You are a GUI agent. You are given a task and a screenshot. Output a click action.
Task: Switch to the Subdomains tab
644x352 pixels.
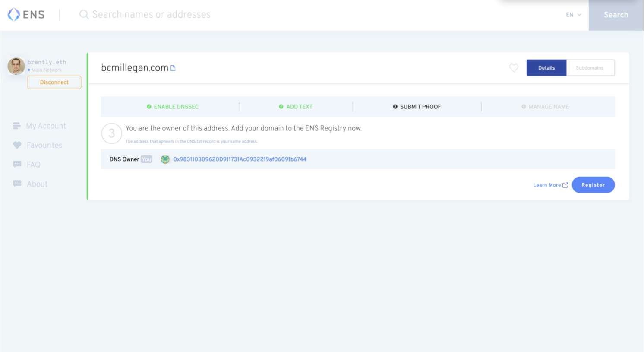(x=590, y=68)
